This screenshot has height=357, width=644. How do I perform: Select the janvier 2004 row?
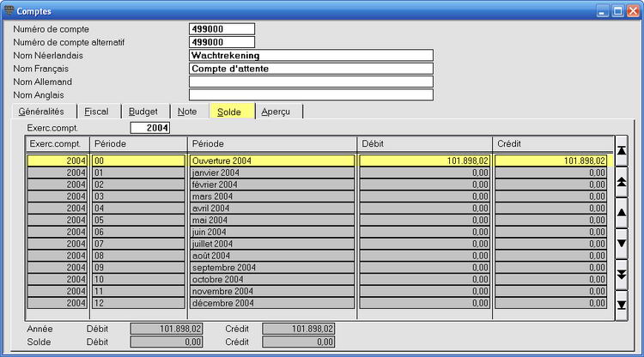pyautogui.click(x=317, y=172)
